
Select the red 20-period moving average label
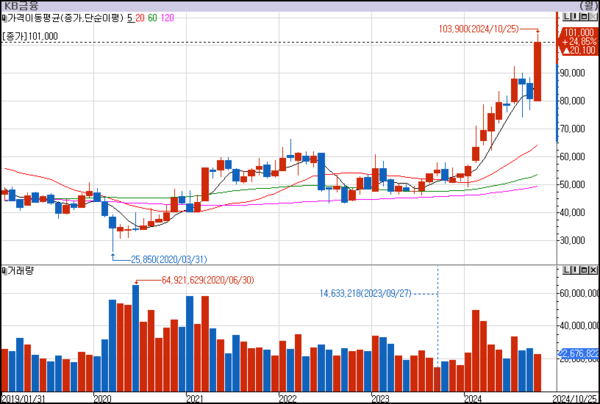(141, 19)
